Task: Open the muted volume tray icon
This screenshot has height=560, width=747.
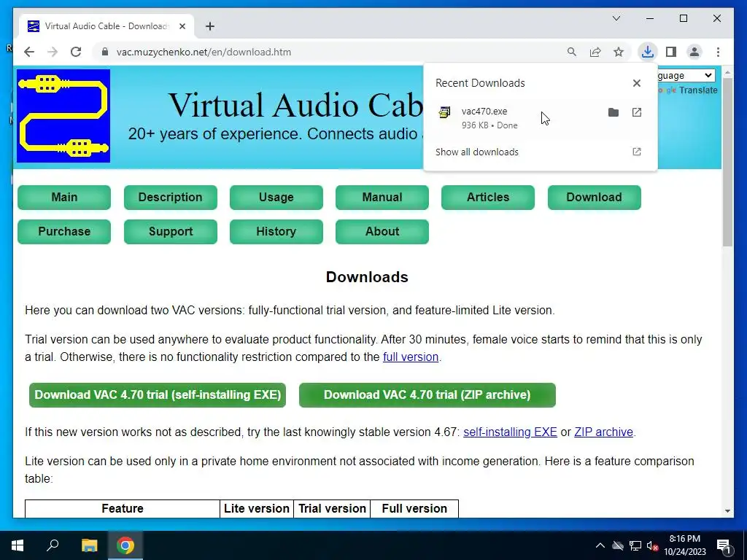Action: coord(652,545)
